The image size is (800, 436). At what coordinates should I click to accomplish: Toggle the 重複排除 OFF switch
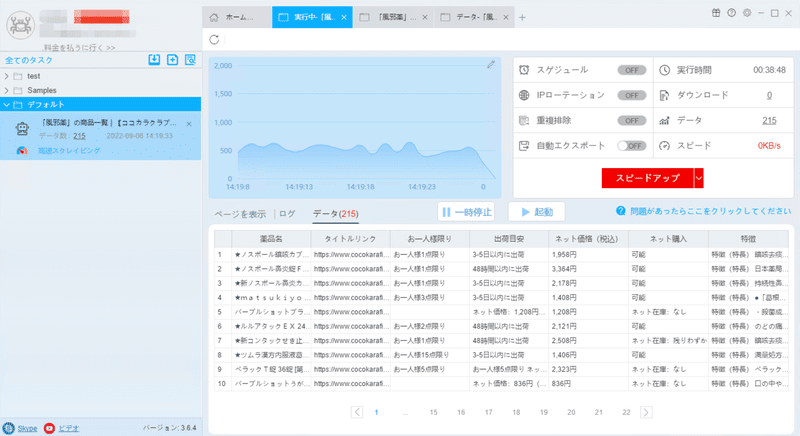point(632,121)
